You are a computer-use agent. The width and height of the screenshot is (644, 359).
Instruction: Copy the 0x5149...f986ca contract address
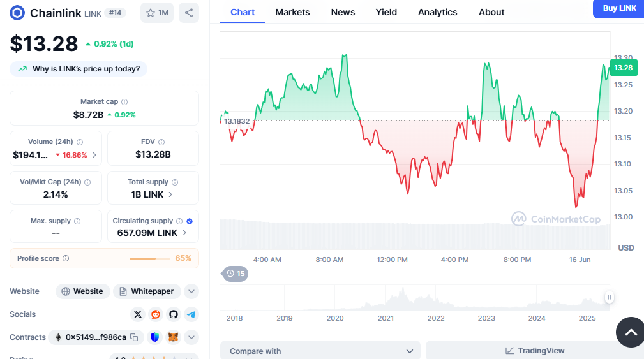click(134, 337)
